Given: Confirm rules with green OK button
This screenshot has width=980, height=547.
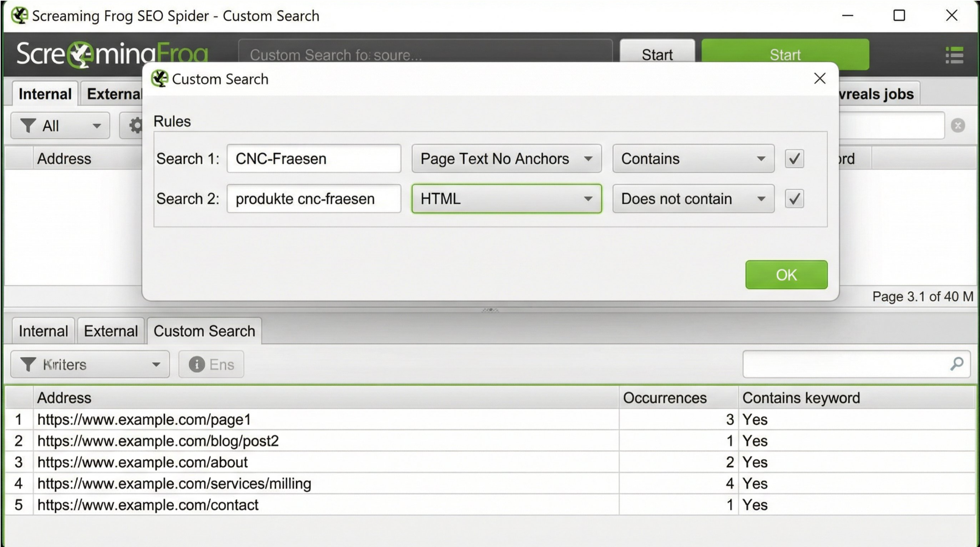Looking at the screenshot, I should click(786, 275).
